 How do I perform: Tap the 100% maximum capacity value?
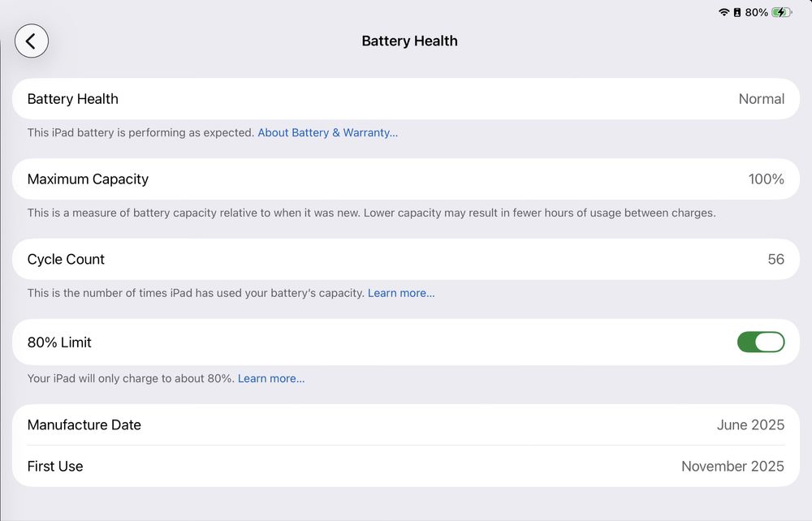[x=766, y=179]
